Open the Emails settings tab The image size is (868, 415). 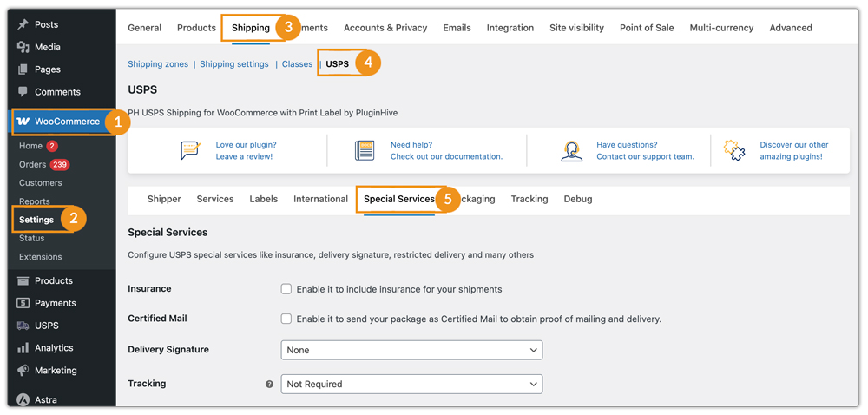[457, 28]
